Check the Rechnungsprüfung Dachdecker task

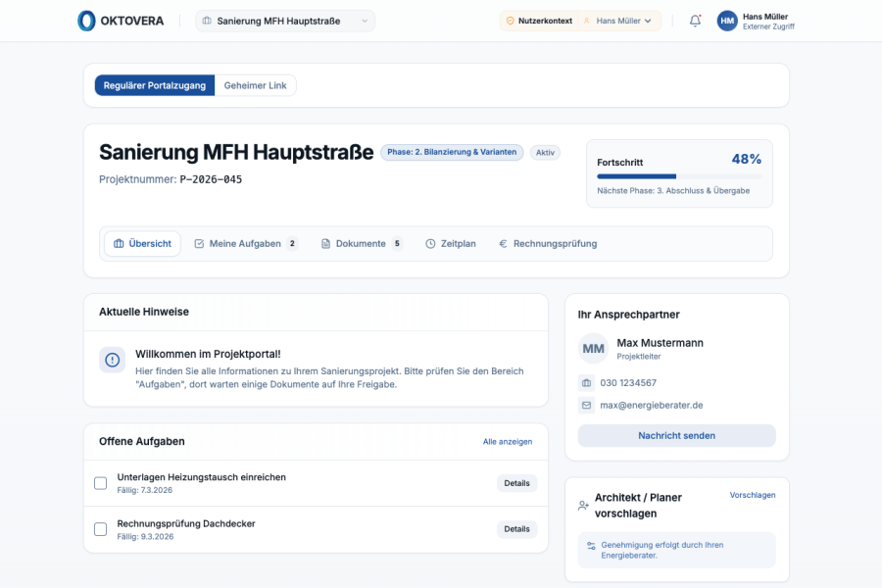(x=100, y=529)
